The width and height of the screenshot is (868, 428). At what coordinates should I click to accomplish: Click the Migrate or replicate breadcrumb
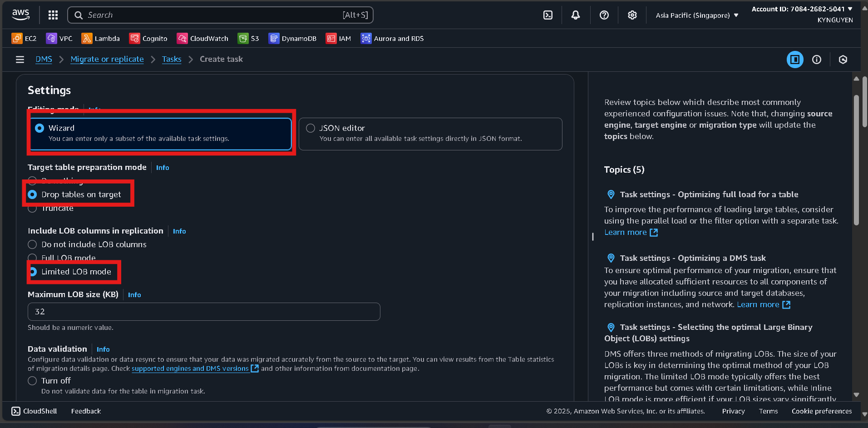[x=107, y=59]
